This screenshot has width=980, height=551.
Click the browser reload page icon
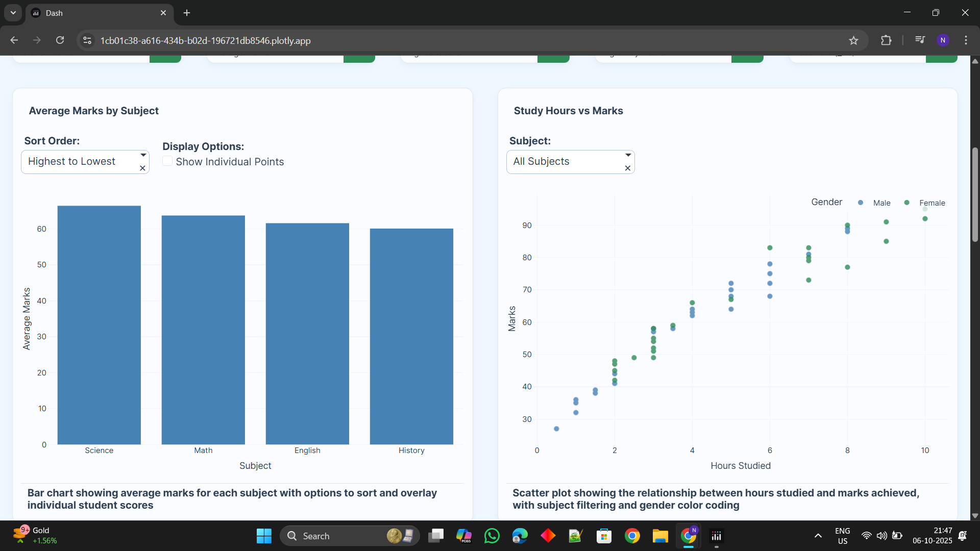(x=60, y=40)
